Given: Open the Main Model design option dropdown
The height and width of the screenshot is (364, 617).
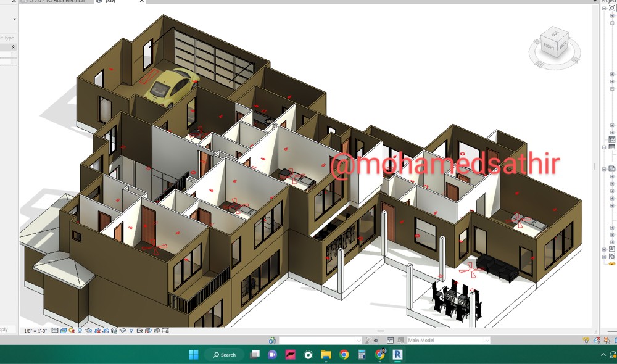Looking at the screenshot, I should coord(449,340).
